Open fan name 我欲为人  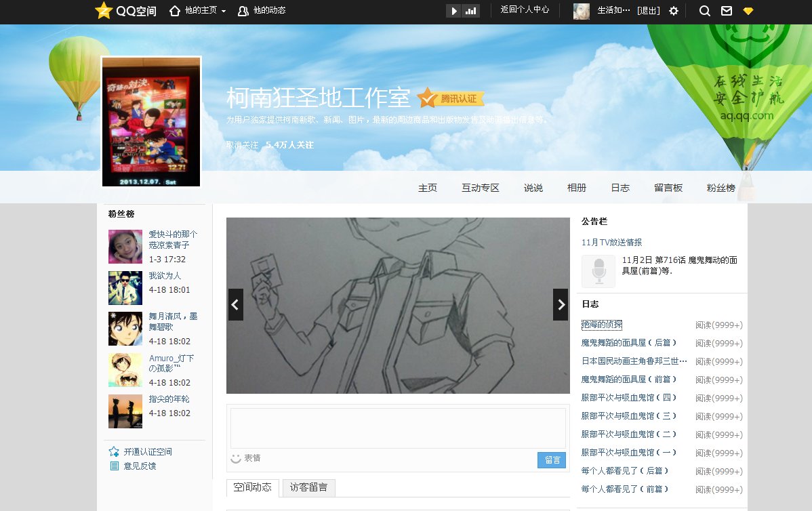click(165, 276)
